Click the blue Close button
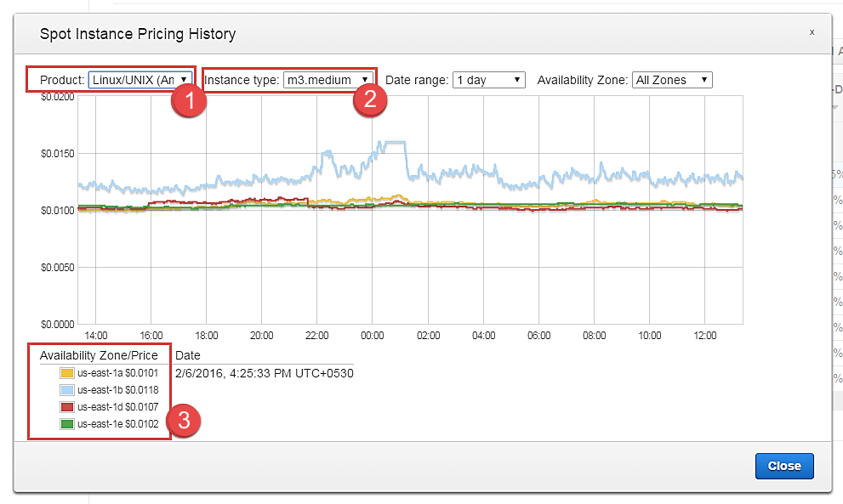843x504 pixels. pyautogui.click(x=783, y=466)
